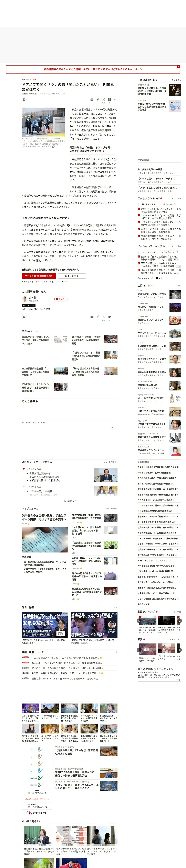This screenshot has height=868, width=186.
Task: Open the ご案内 link beside 注目コンテンツ
Action: pos(178,285)
